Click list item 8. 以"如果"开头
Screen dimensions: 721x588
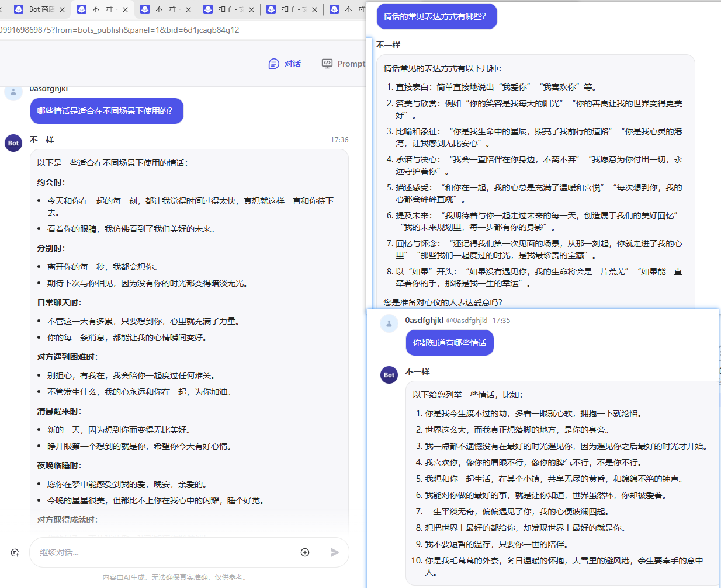(534, 277)
